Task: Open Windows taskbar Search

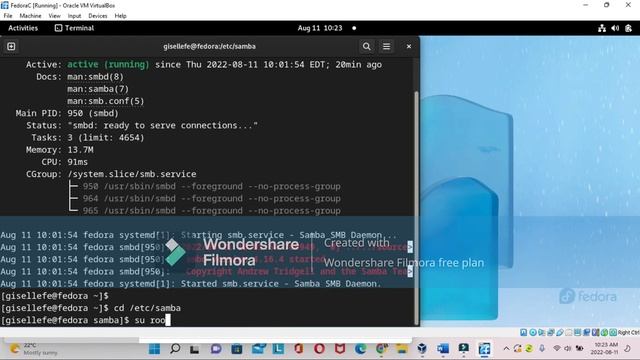Action: (x=175, y=349)
